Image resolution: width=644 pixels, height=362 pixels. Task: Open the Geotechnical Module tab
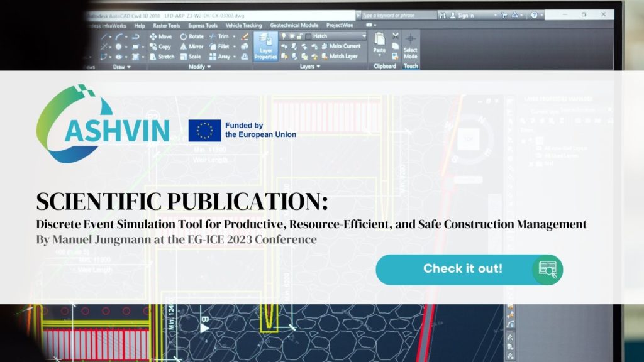pyautogui.click(x=294, y=25)
